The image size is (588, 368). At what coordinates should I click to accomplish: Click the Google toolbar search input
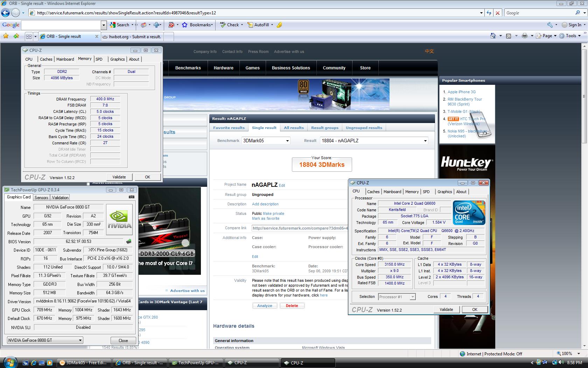pos(61,25)
